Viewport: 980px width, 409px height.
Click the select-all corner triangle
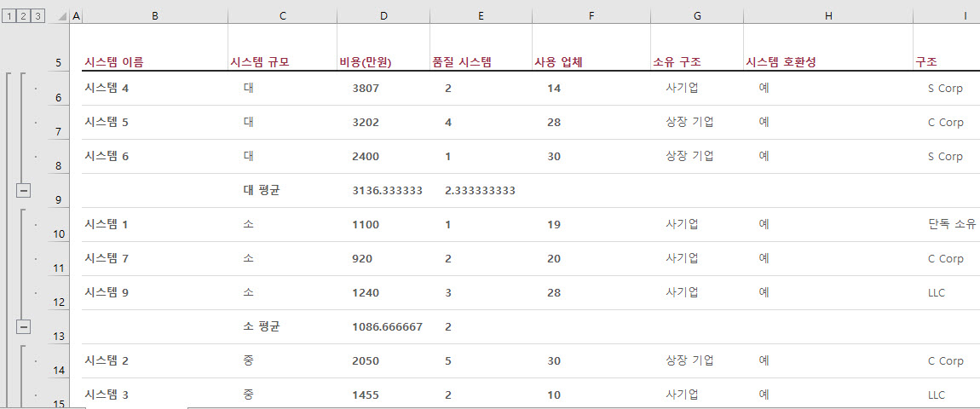coord(61,16)
